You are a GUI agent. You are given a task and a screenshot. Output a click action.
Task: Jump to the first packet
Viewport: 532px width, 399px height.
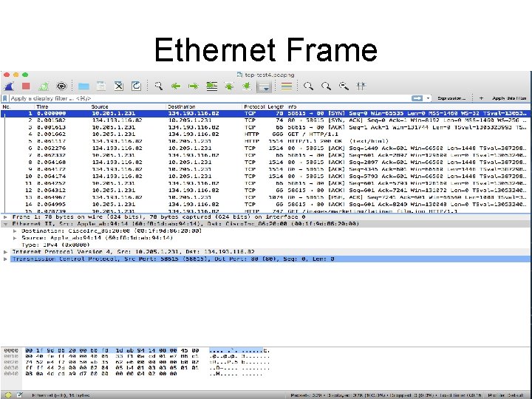pyautogui.click(x=229, y=86)
